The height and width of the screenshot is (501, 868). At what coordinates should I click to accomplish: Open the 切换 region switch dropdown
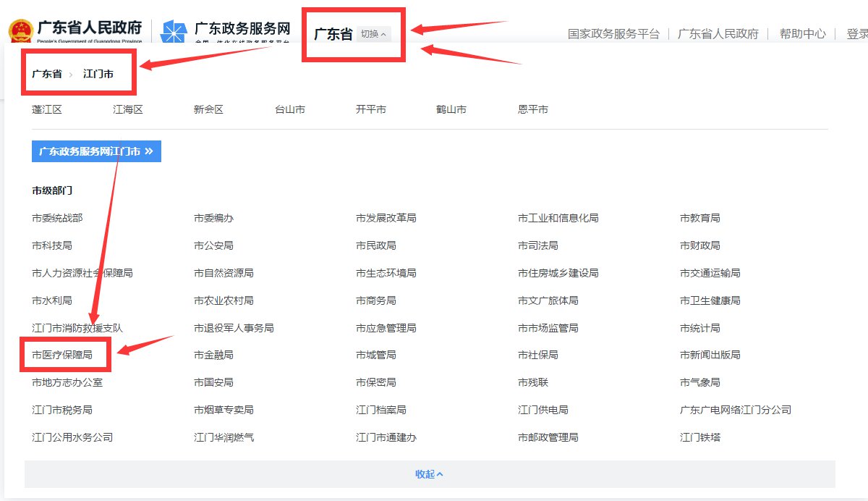click(x=373, y=34)
